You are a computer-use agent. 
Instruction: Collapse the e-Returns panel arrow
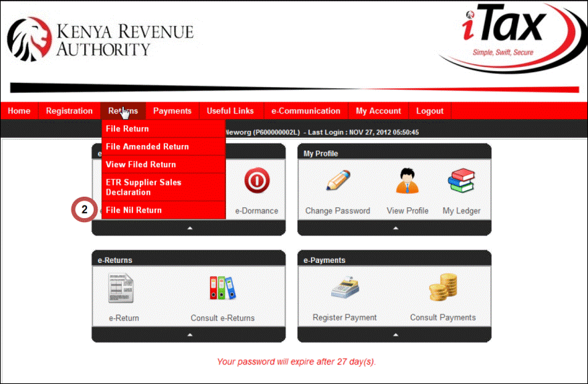tap(190, 334)
